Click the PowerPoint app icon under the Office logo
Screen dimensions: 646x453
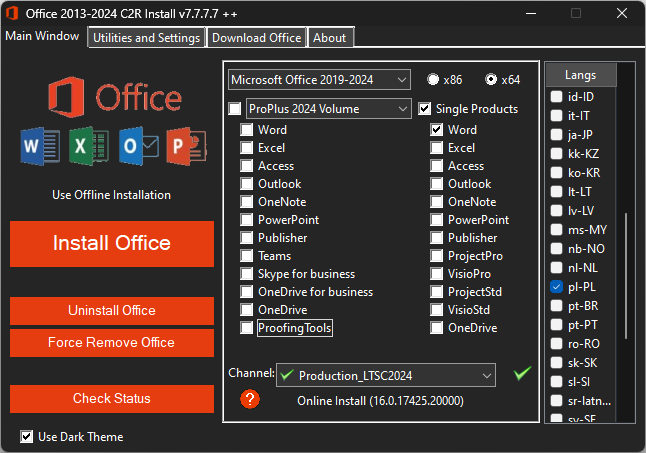pyautogui.click(x=186, y=146)
